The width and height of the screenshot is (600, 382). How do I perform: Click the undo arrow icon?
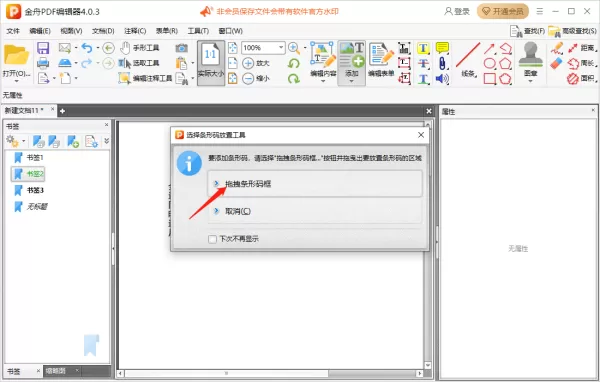pyautogui.click(x=87, y=48)
